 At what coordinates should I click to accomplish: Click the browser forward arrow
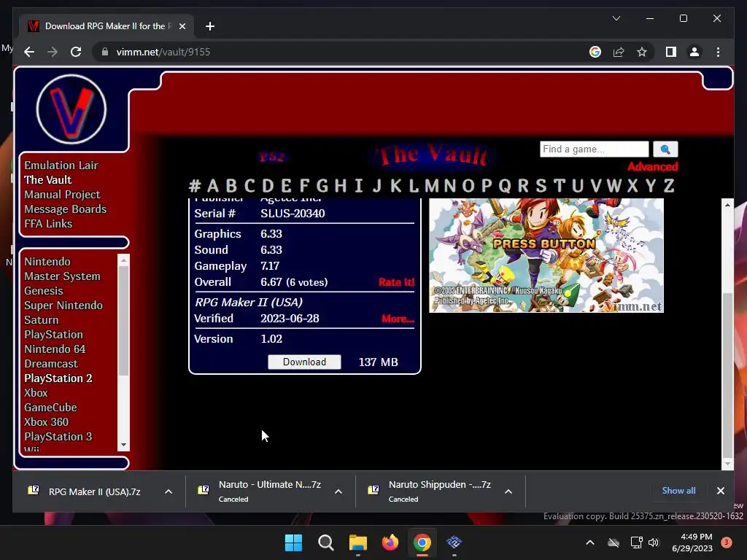[53, 52]
